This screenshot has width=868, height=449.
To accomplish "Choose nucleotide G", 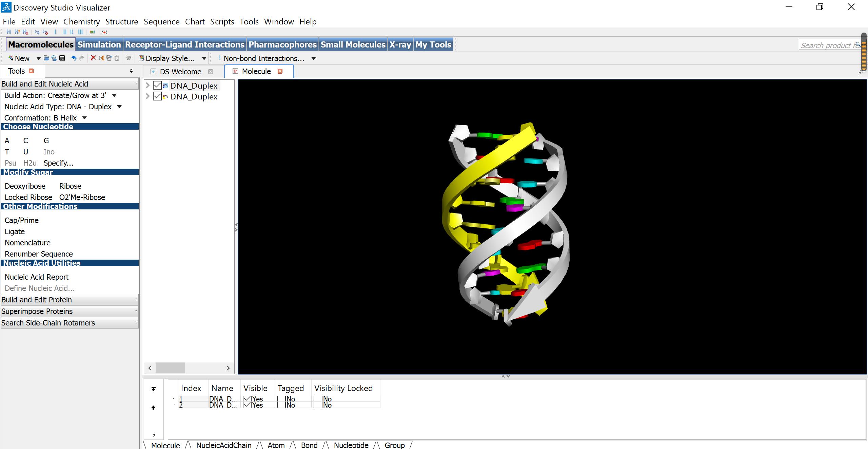I will pos(46,141).
